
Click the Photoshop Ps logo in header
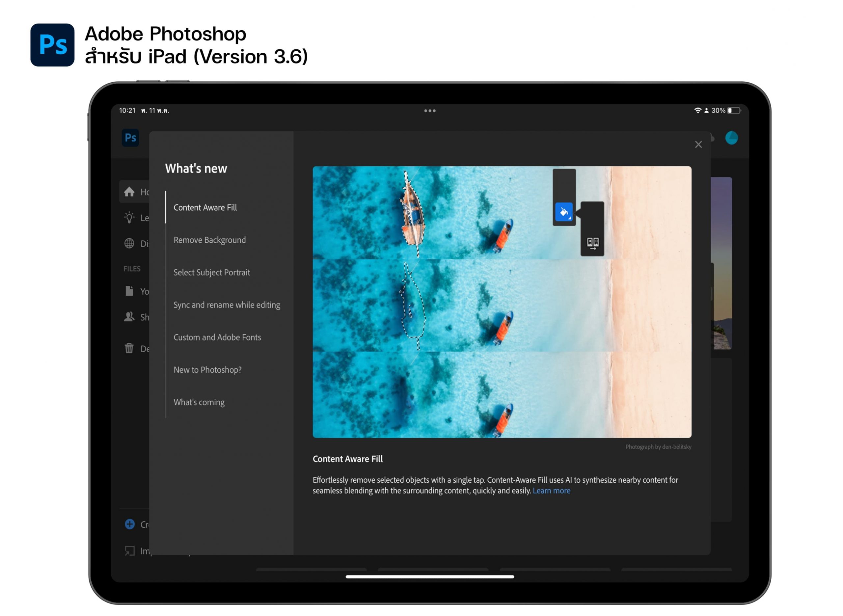tap(130, 138)
